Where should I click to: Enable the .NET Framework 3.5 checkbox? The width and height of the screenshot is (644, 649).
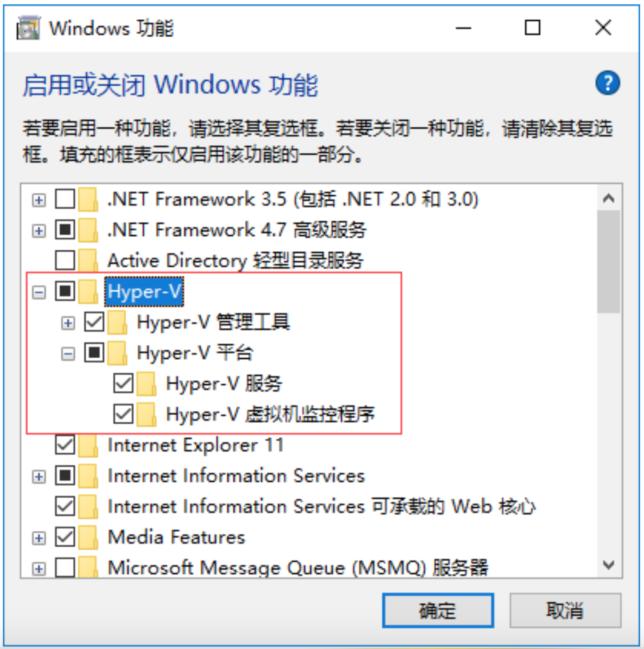65,199
